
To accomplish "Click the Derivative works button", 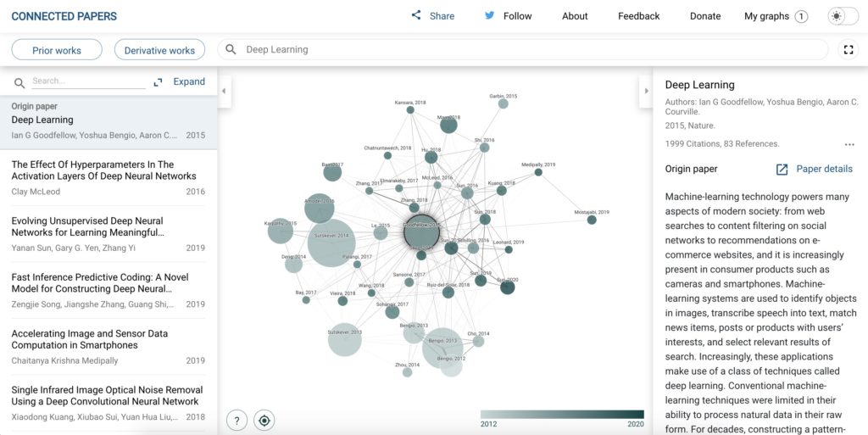I will pos(159,50).
